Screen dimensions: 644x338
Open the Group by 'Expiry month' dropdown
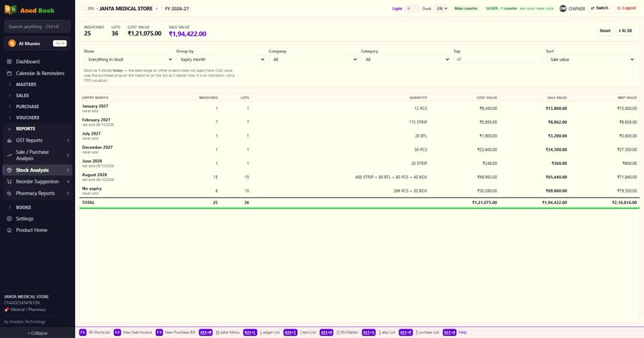point(221,60)
